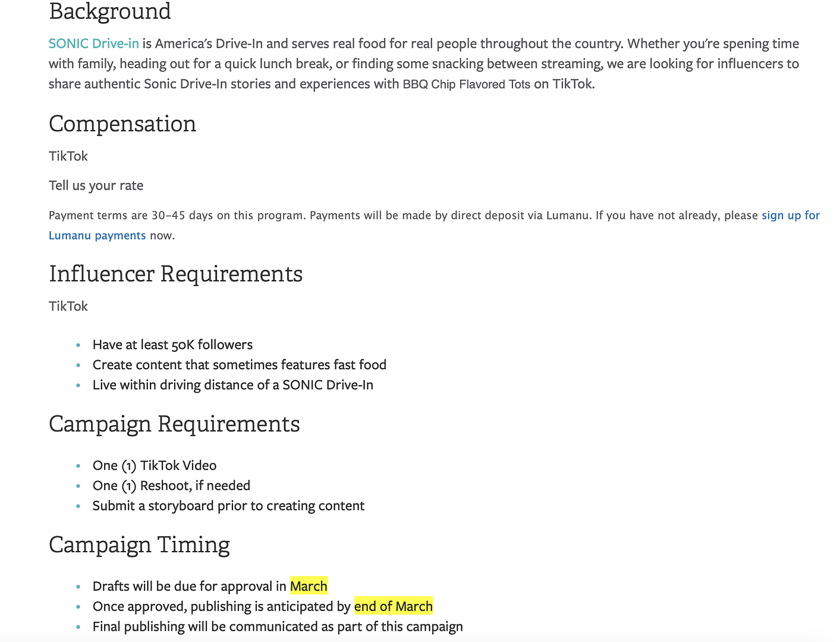Click the TikTok label under Influencer Requirements
The width and height of the screenshot is (840, 642).
(68, 306)
